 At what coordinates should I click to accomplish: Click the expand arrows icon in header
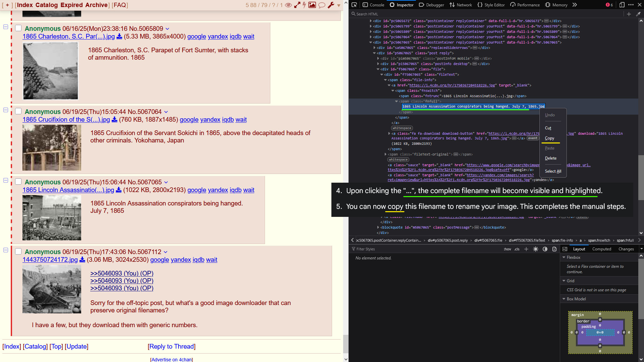coord(297,5)
